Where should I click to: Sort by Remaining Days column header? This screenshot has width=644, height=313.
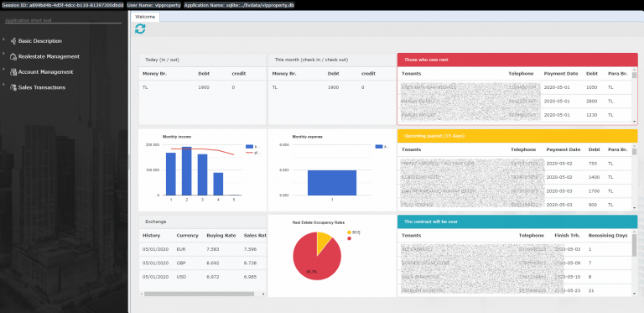click(x=608, y=235)
